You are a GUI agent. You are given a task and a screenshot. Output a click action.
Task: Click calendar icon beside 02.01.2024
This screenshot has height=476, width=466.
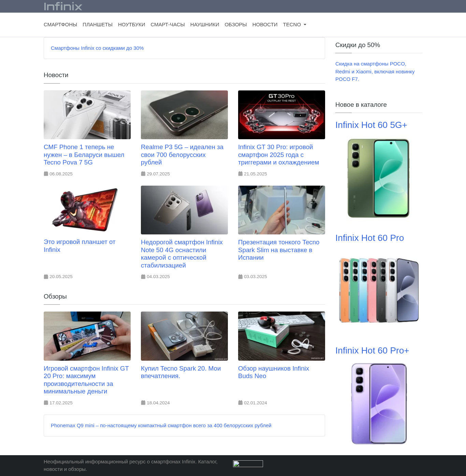(x=240, y=403)
